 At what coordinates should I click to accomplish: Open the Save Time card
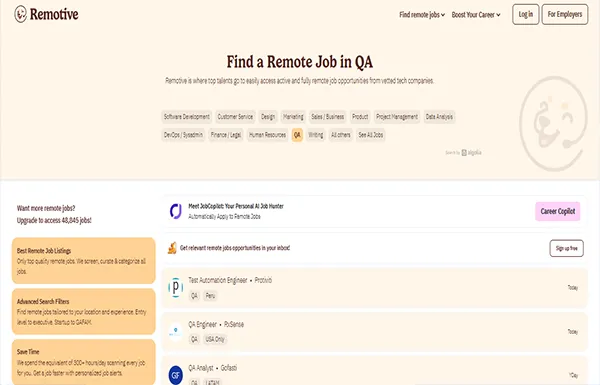[84, 362]
